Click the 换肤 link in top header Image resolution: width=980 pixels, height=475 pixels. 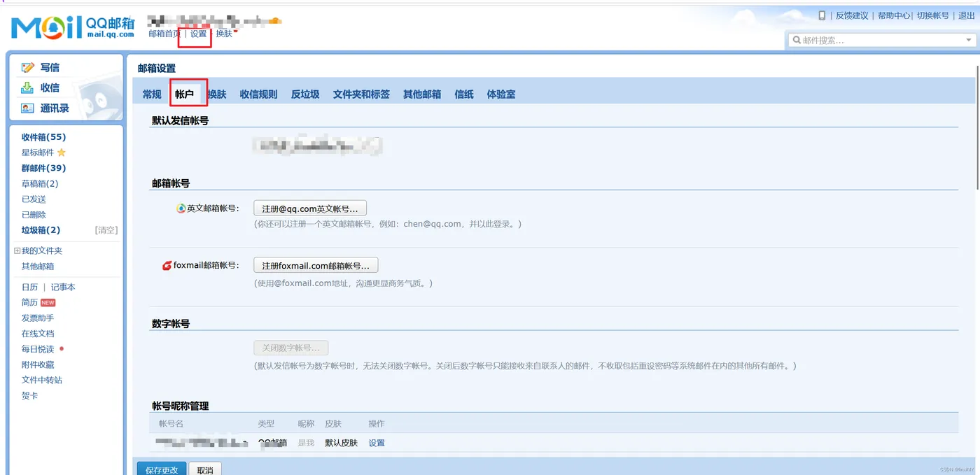coord(224,34)
